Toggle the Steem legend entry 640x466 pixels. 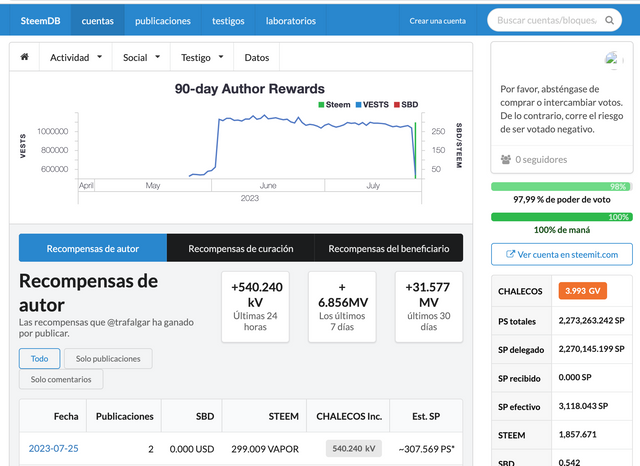334,105
